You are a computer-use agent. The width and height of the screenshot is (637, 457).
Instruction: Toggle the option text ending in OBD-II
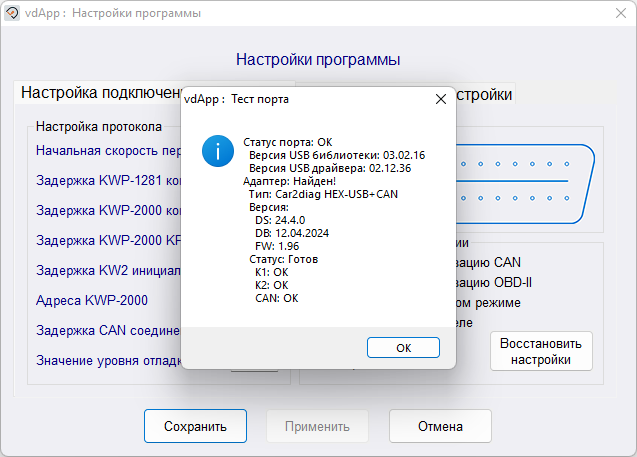[490, 282]
